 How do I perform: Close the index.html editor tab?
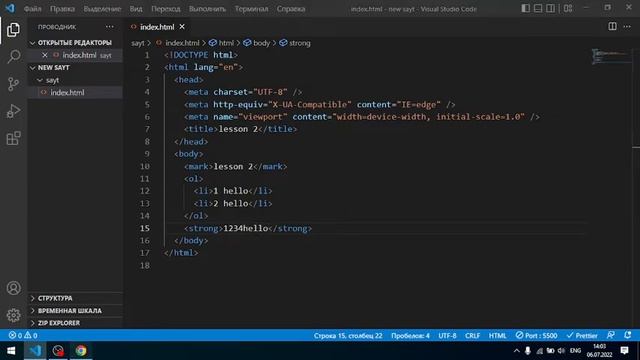[x=182, y=27]
